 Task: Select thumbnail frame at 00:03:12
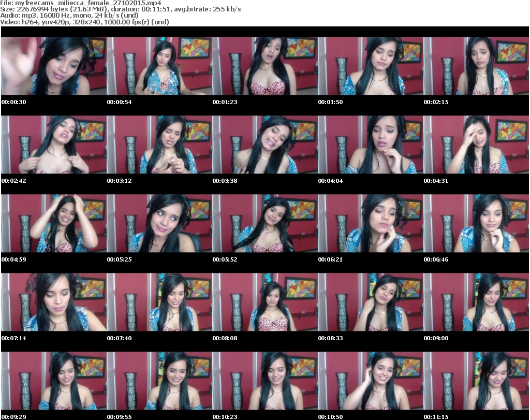159,144
